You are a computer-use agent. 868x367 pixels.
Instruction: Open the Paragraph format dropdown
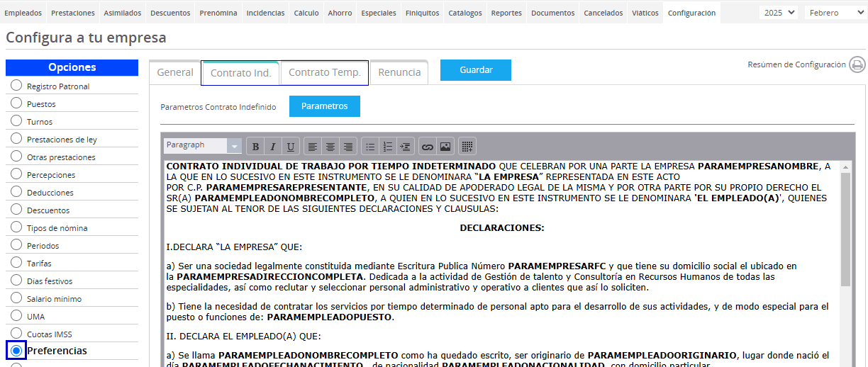tap(202, 145)
